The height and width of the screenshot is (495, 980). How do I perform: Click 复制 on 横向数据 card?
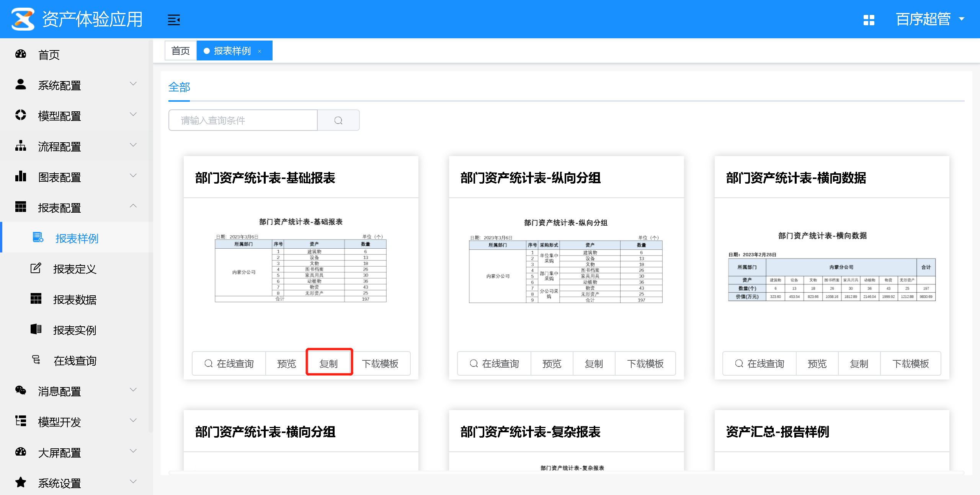pos(859,363)
